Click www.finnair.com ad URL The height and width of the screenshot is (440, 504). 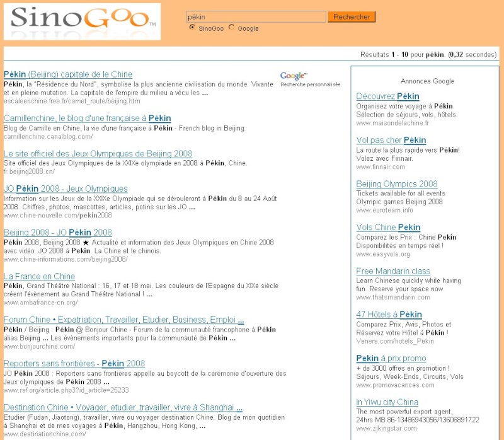pyautogui.click(x=381, y=166)
